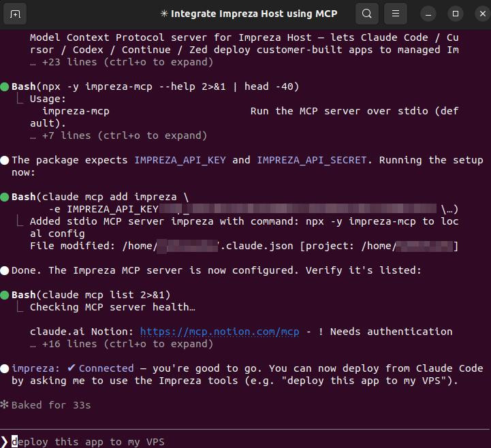The image size is (491, 448).
Task: Click the 'Usage:' output line
Action: pos(48,99)
